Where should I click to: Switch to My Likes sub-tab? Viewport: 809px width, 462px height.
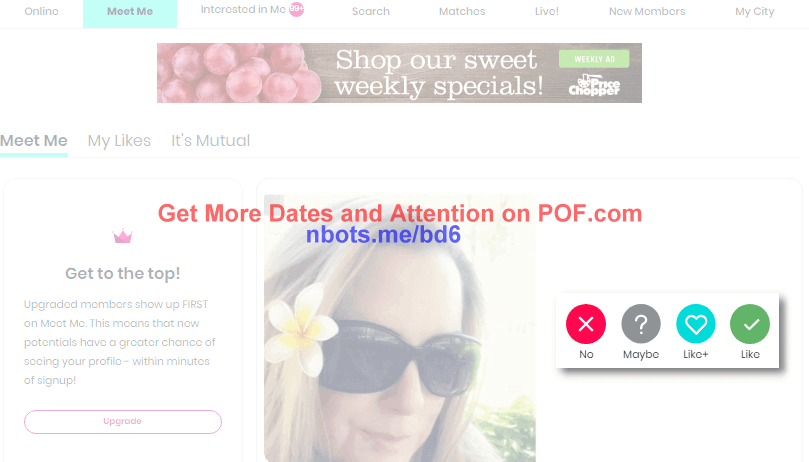tap(119, 140)
